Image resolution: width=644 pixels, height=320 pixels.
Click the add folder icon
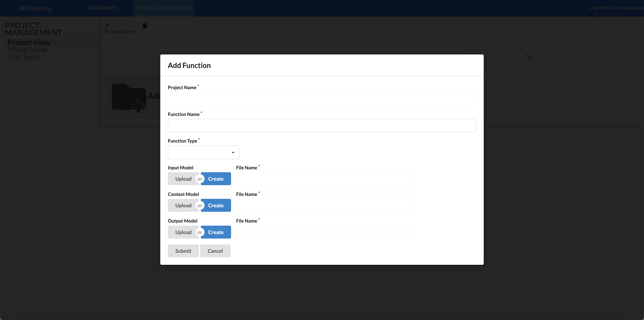129,98
